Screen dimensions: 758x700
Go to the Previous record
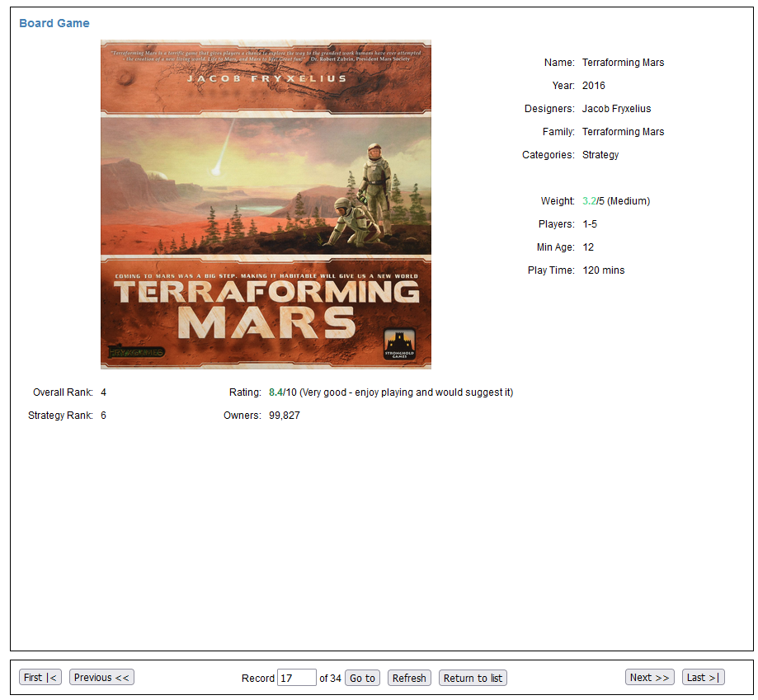click(x=101, y=678)
